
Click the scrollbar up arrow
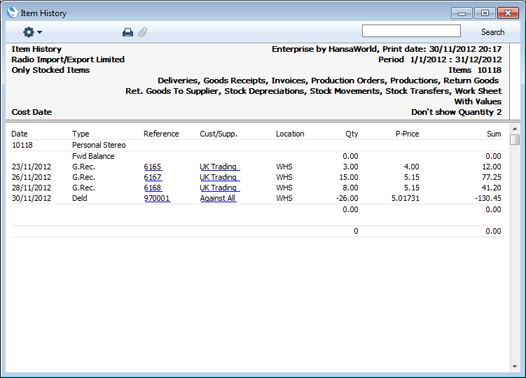(515, 128)
